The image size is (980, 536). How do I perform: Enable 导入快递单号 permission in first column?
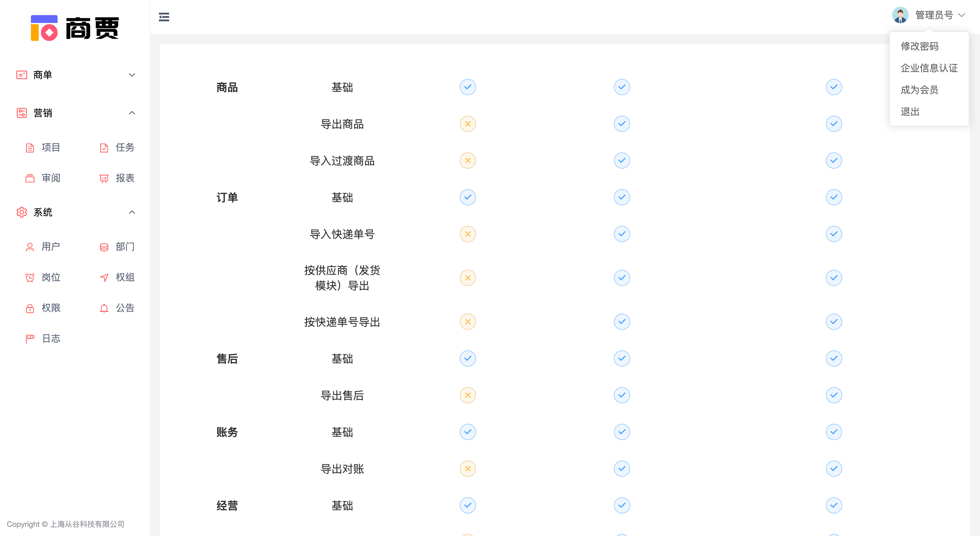tap(468, 234)
